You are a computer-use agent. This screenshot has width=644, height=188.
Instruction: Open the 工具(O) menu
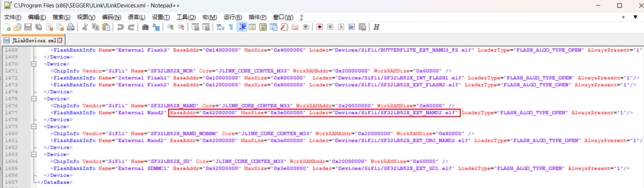186,17
